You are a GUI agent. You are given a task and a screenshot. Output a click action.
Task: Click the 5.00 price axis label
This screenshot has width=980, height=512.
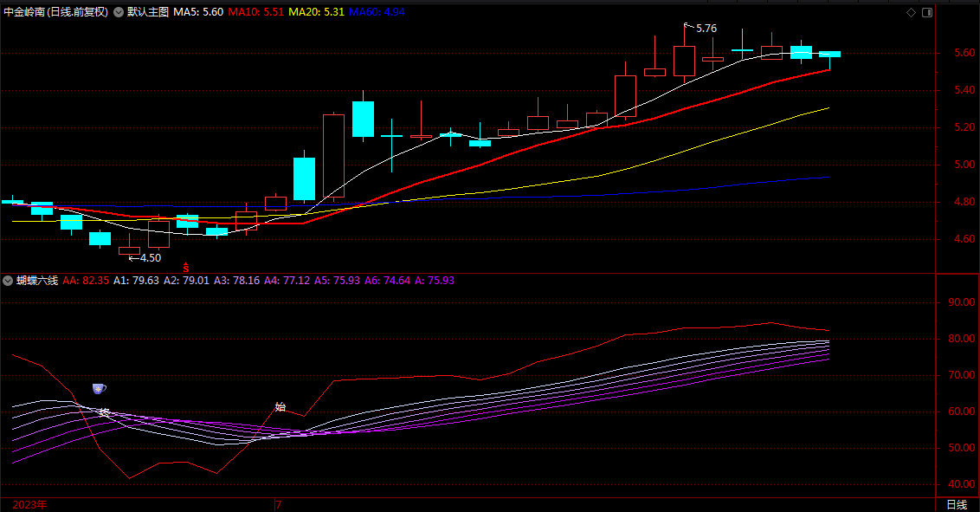coord(964,165)
